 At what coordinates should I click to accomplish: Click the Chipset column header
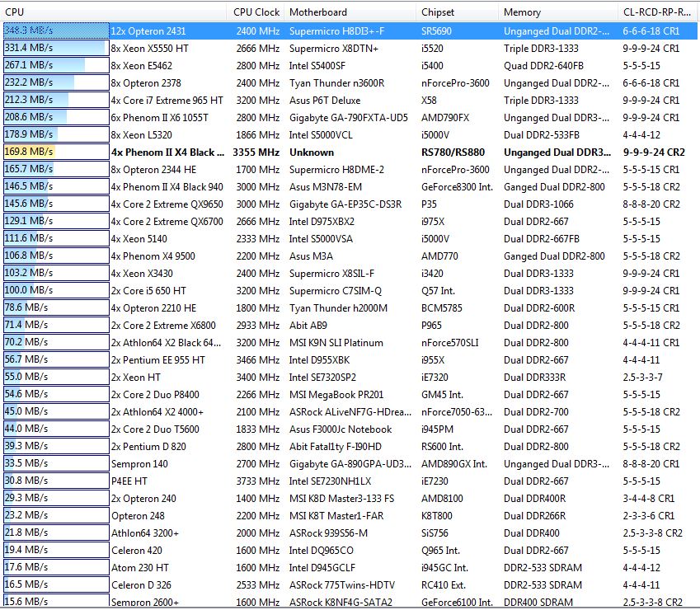[438, 12]
